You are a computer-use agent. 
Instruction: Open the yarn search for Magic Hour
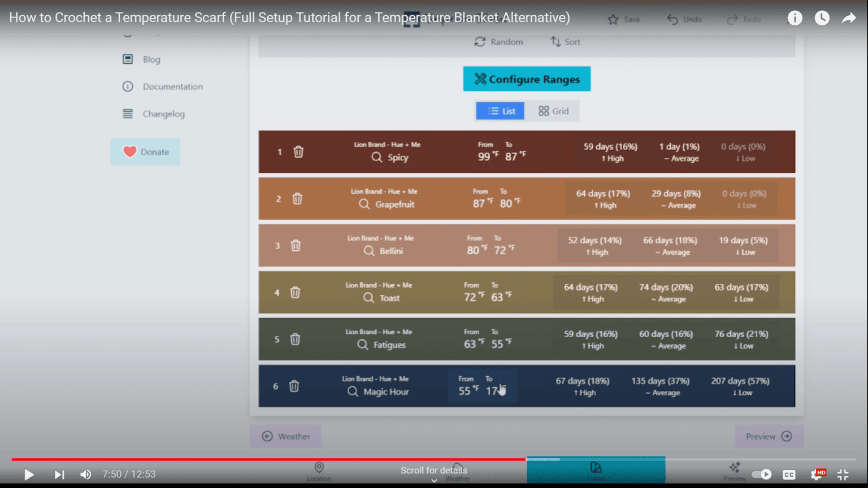click(353, 391)
